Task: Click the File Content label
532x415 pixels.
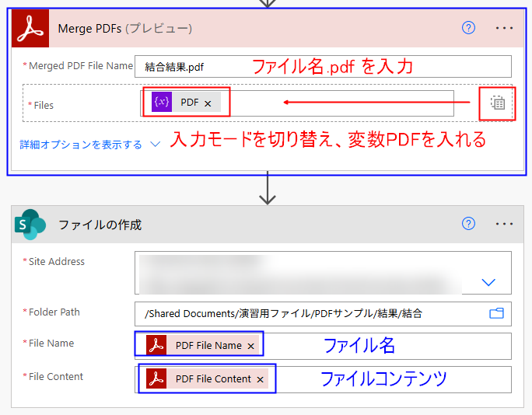Action: click(56, 376)
